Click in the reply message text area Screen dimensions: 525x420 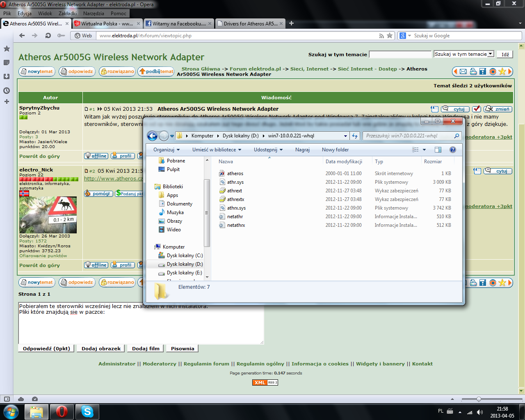click(141, 323)
